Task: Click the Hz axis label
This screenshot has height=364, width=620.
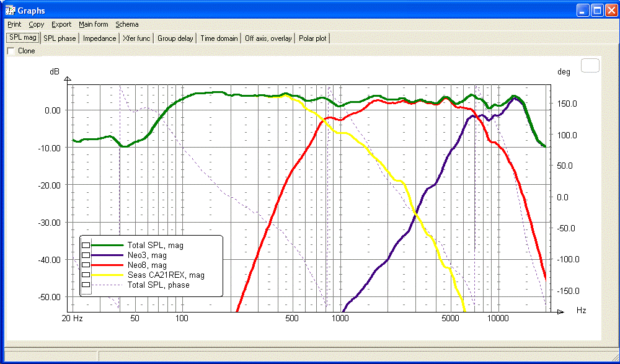Action: pyautogui.click(x=581, y=311)
